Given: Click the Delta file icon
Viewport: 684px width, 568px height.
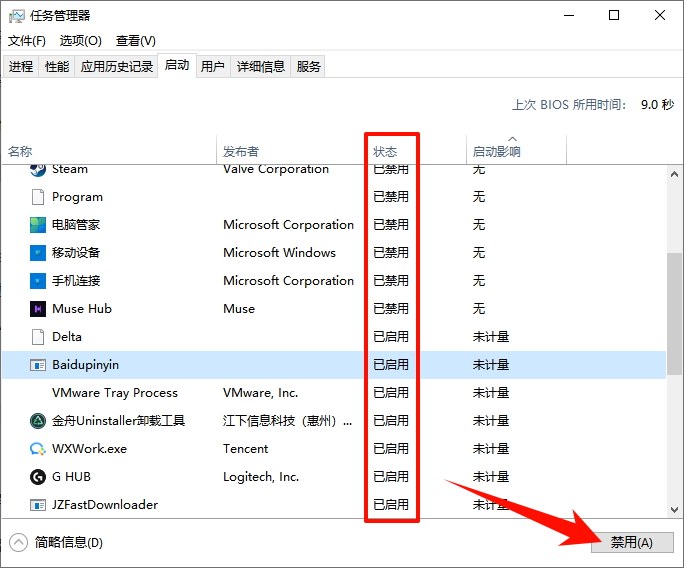Looking at the screenshot, I should pos(38,337).
